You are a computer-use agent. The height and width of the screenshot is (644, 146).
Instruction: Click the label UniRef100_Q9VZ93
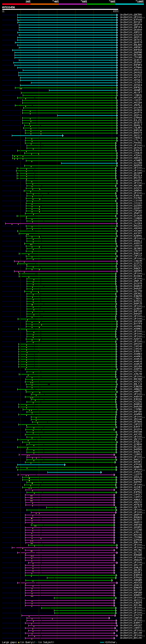coord(131,344)
